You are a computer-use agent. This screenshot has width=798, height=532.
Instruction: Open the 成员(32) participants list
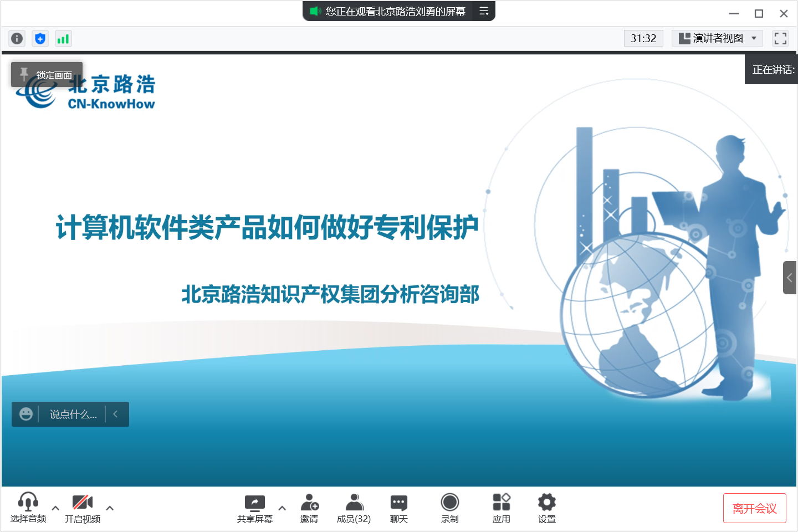click(x=354, y=508)
